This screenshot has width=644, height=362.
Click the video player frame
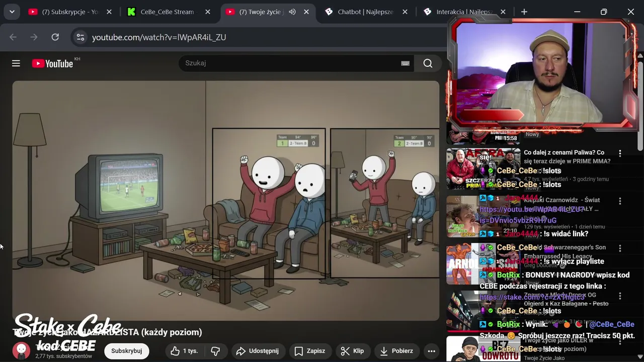[226, 201]
